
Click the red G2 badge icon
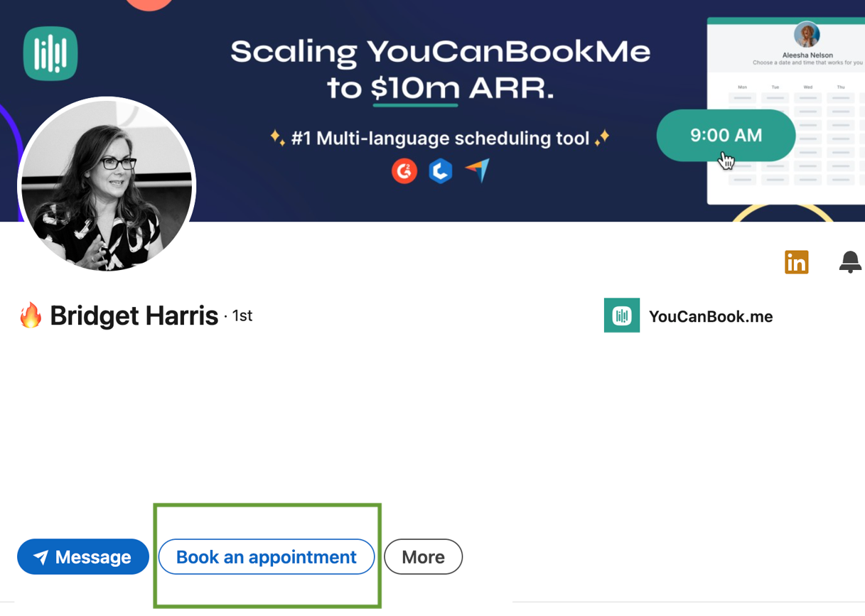click(x=404, y=171)
